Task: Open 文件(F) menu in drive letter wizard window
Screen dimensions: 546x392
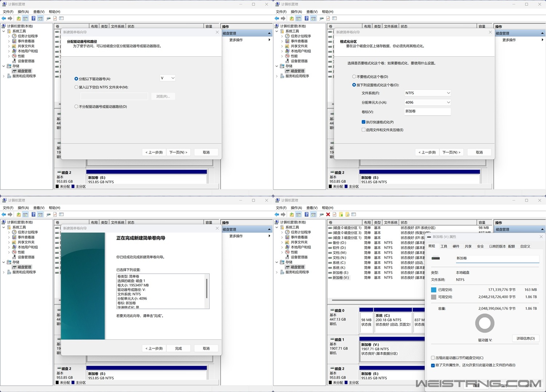Action: pos(8,12)
